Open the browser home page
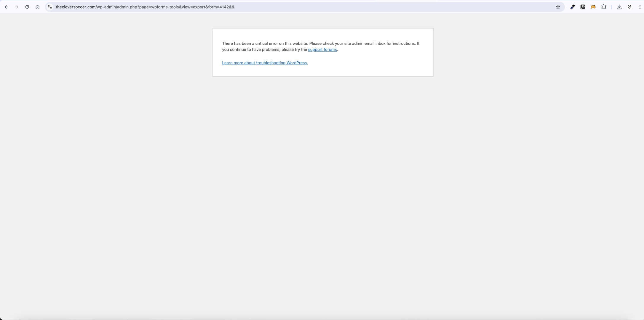The height and width of the screenshot is (320, 644). tap(37, 7)
